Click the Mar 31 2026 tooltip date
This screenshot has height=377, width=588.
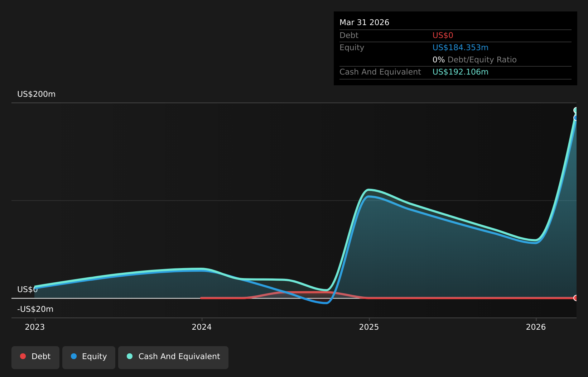click(364, 23)
